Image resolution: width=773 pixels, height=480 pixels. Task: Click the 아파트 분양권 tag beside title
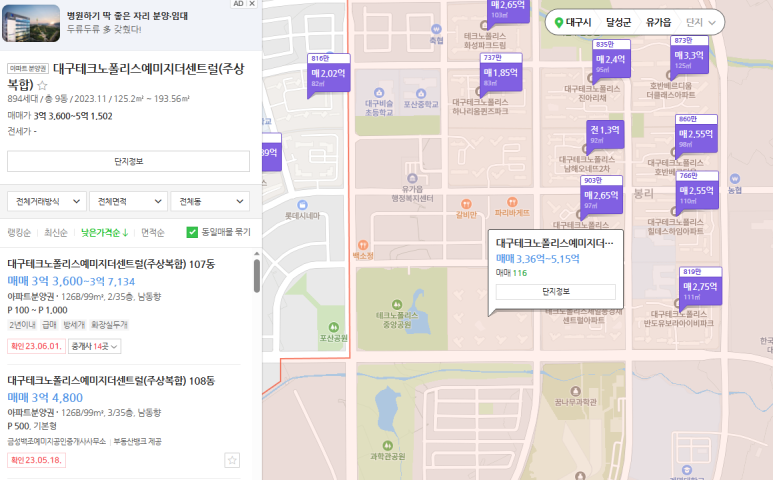point(28,69)
